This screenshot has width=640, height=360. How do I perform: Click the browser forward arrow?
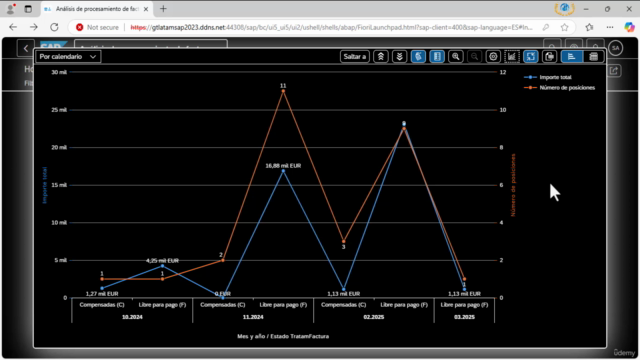[33, 27]
